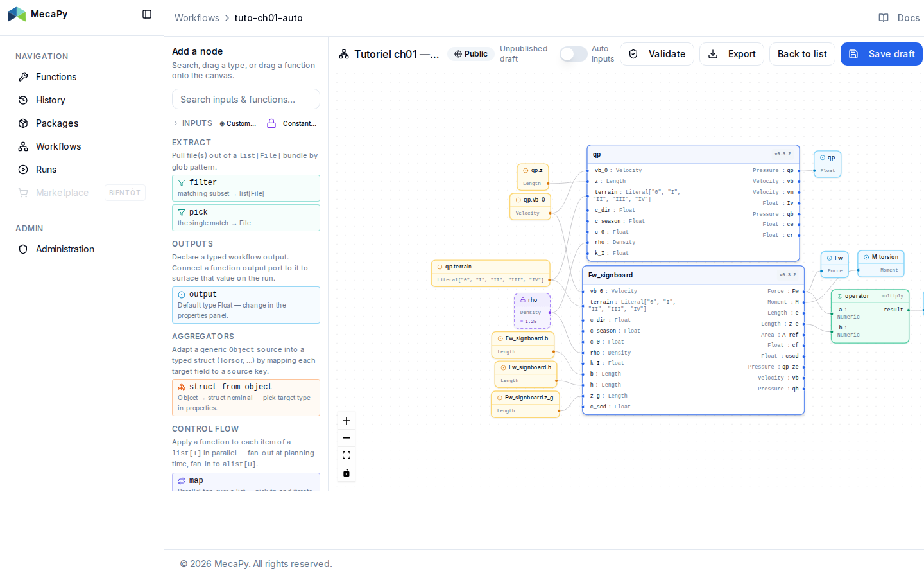Screen dimensions: 924x578
Task: Select the qp.z Length input node
Action: coord(533,177)
